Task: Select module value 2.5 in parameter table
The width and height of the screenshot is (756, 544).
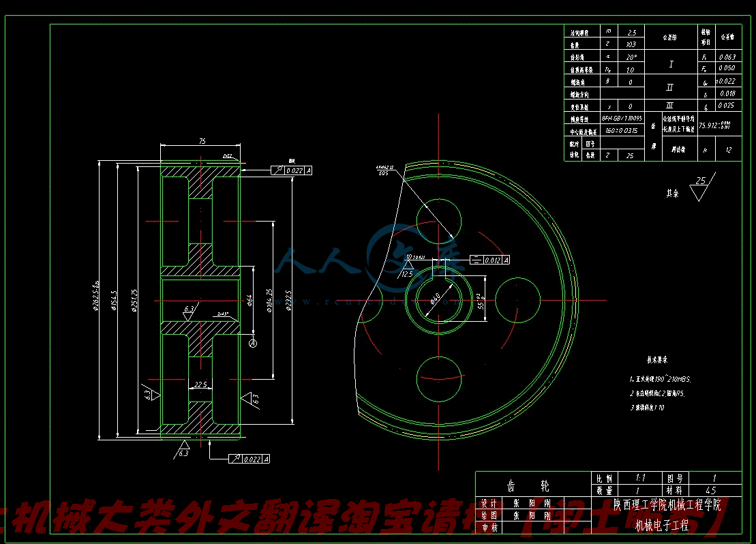Action: pyautogui.click(x=632, y=33)
